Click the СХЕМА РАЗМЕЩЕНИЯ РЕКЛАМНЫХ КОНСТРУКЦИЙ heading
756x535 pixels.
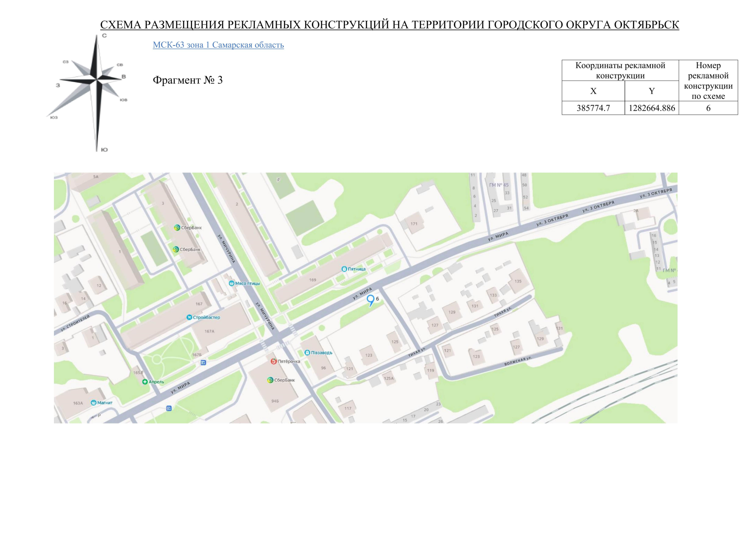389,25
